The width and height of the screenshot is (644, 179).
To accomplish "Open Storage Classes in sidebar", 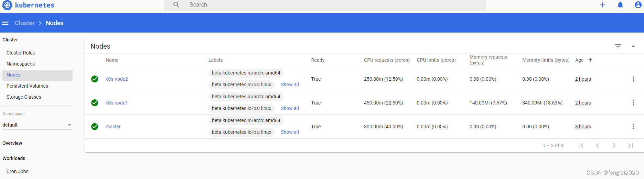I will (24, 97).
